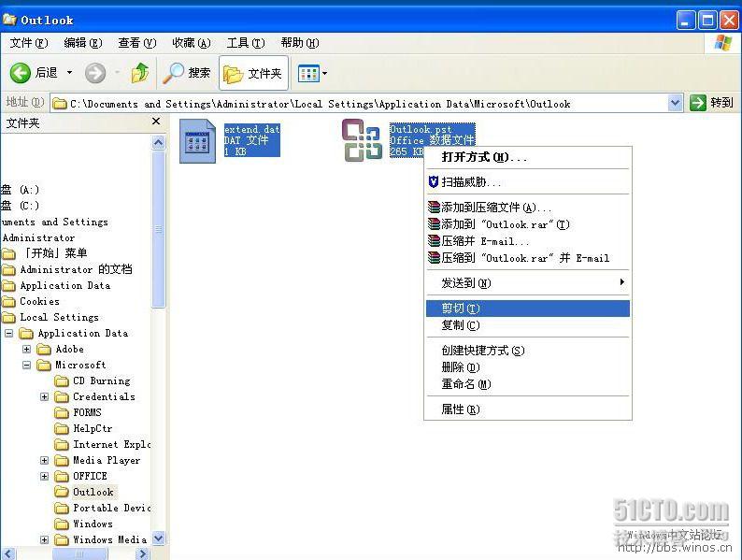The width and height of the screenshot is (742, 560).
Task: Open Views dropdown arrow
Action: pyautogui.click(x=324, y=73)
